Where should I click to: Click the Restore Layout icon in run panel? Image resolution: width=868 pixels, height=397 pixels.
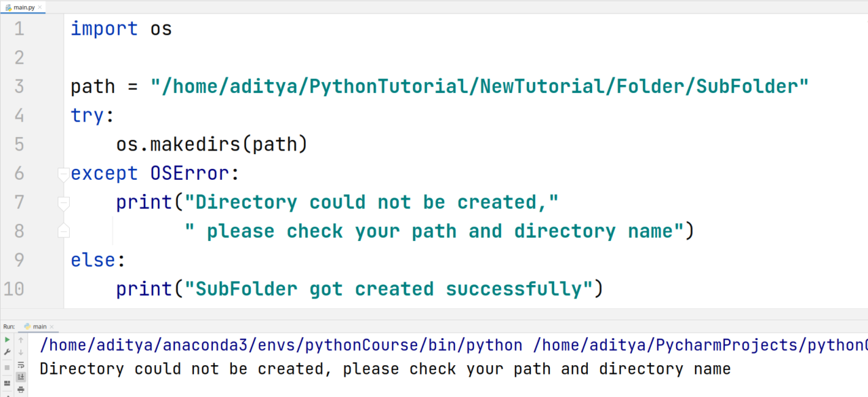pos(7,383)
